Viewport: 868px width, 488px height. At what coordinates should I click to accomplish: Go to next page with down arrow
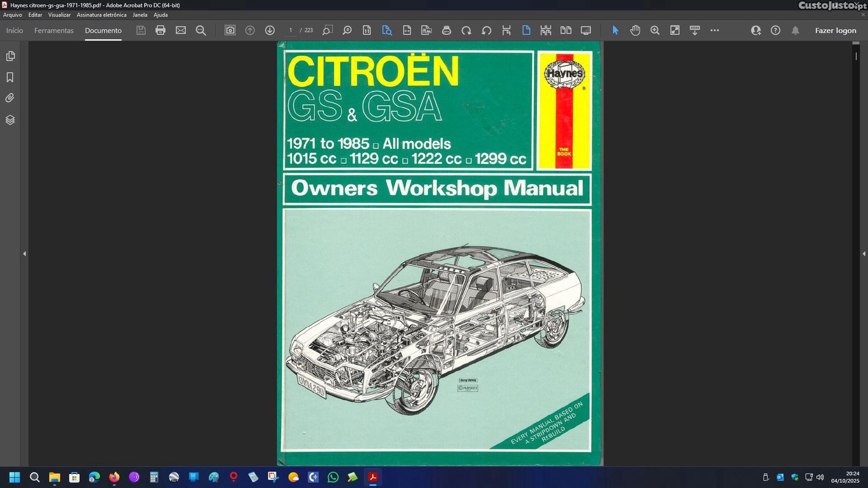pos(270,30)
